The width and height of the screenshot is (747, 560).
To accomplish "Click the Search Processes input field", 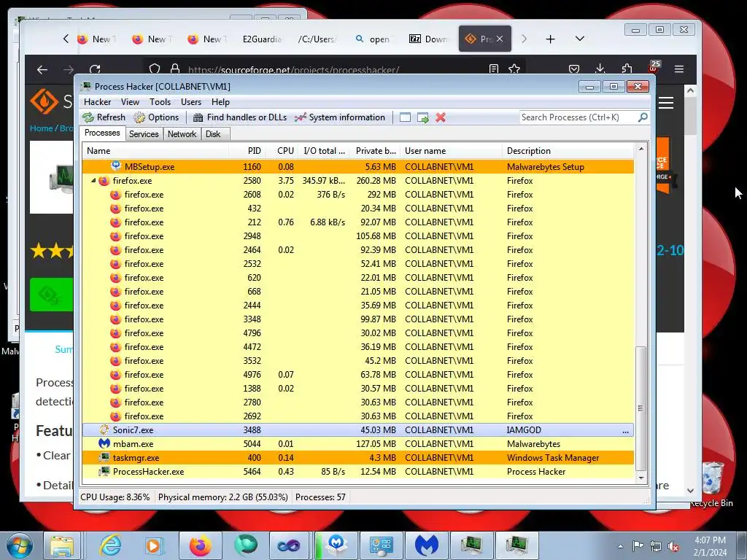I will (578, 117).
